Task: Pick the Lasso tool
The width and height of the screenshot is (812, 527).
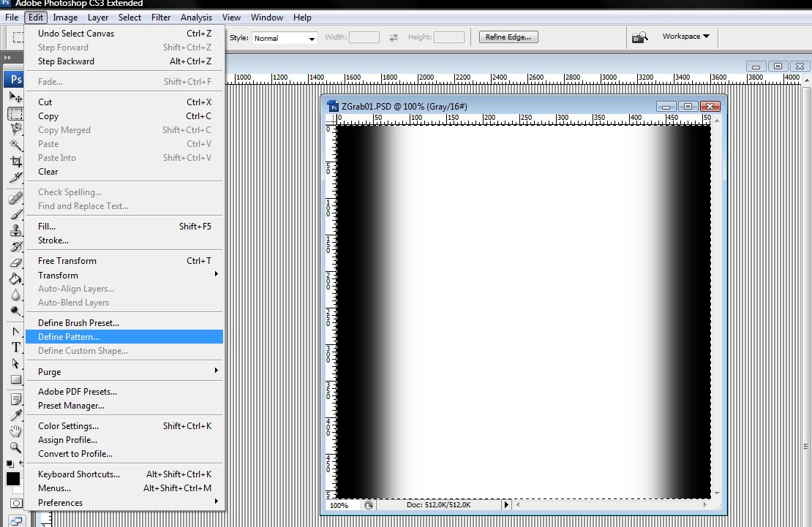Action: coord(15,129)
